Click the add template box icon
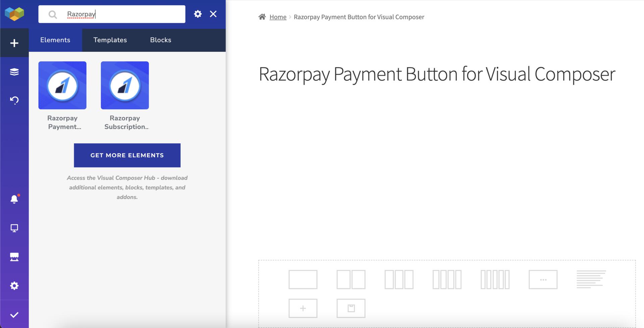644x328 pixels. [x=351, y=308]
